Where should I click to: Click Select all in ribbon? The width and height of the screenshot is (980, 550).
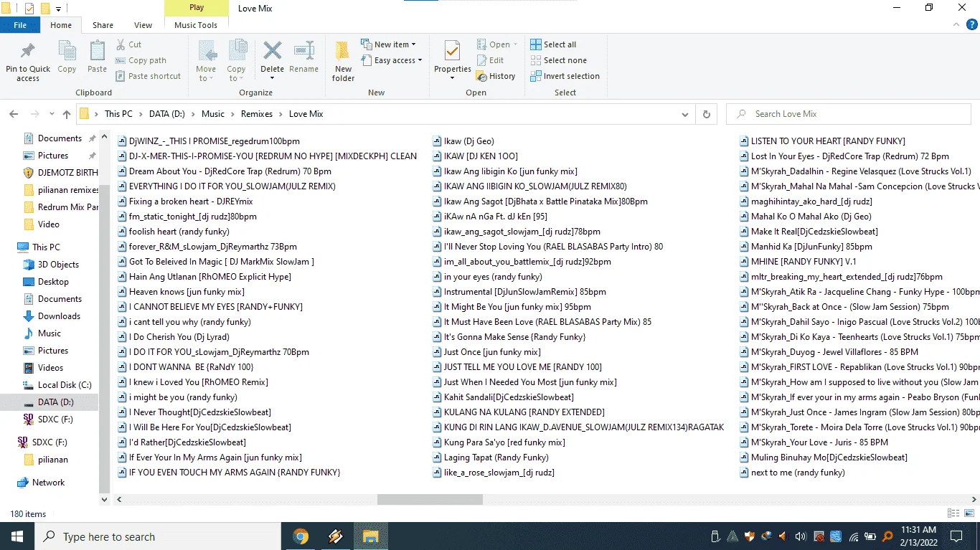[x=553, y=44]
